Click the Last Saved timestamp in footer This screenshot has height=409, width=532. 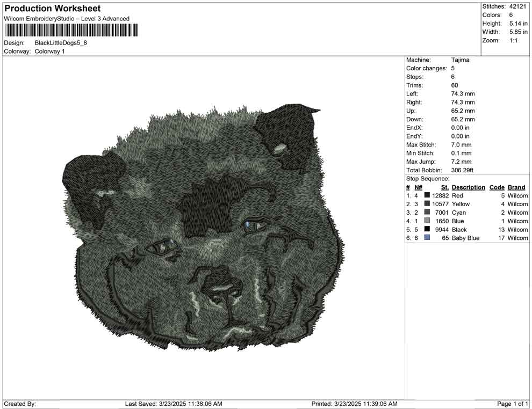pos(174,404)
